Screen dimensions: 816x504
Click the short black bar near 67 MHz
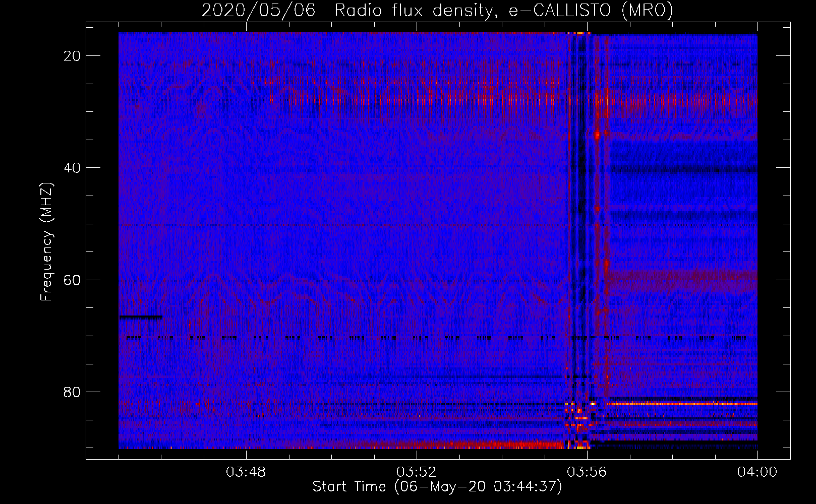point(141,317)
